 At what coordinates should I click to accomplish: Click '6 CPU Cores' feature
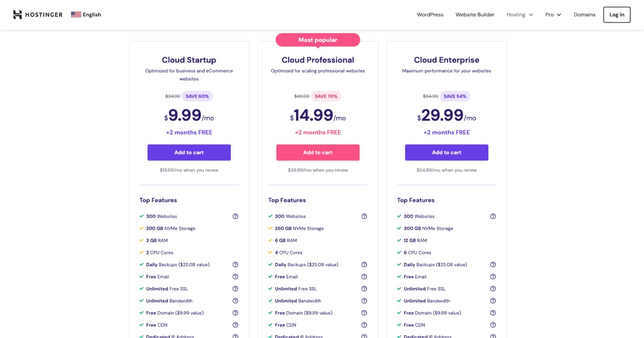(417, 253)
